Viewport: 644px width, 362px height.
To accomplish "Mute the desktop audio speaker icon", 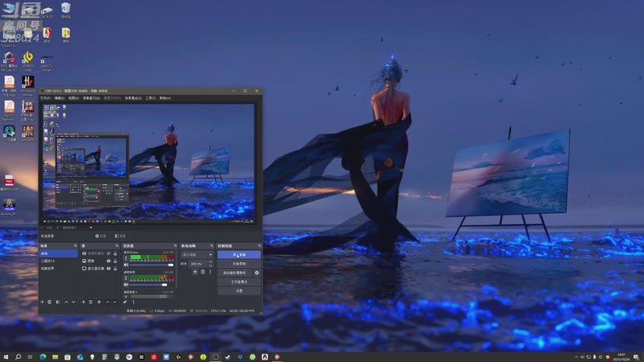I will tap(126, 285).
